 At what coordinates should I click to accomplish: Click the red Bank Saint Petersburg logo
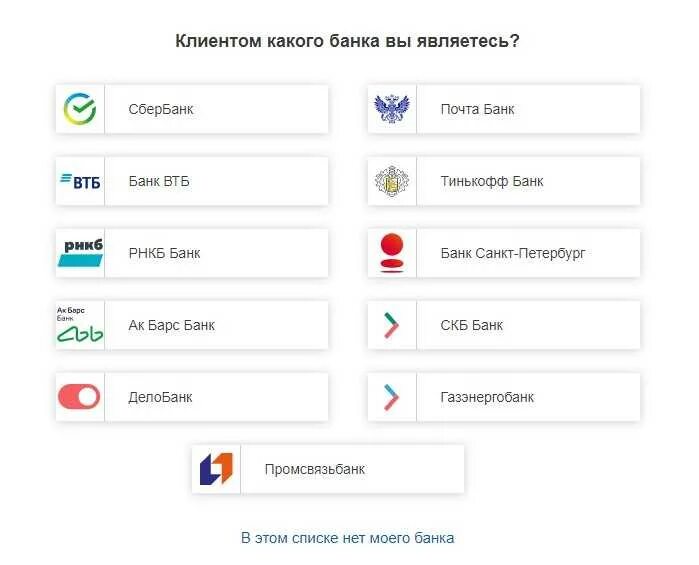pos(392,253)
